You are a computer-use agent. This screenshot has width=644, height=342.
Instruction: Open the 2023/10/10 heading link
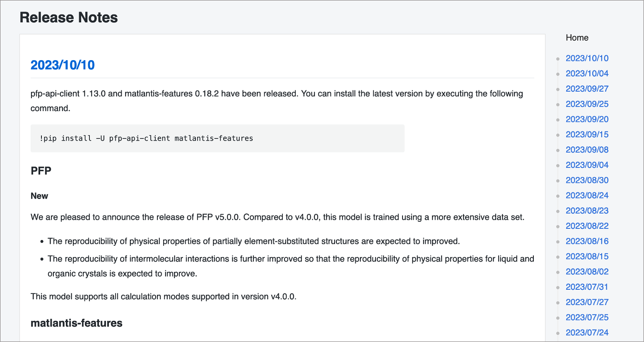(x=63, y=65)
